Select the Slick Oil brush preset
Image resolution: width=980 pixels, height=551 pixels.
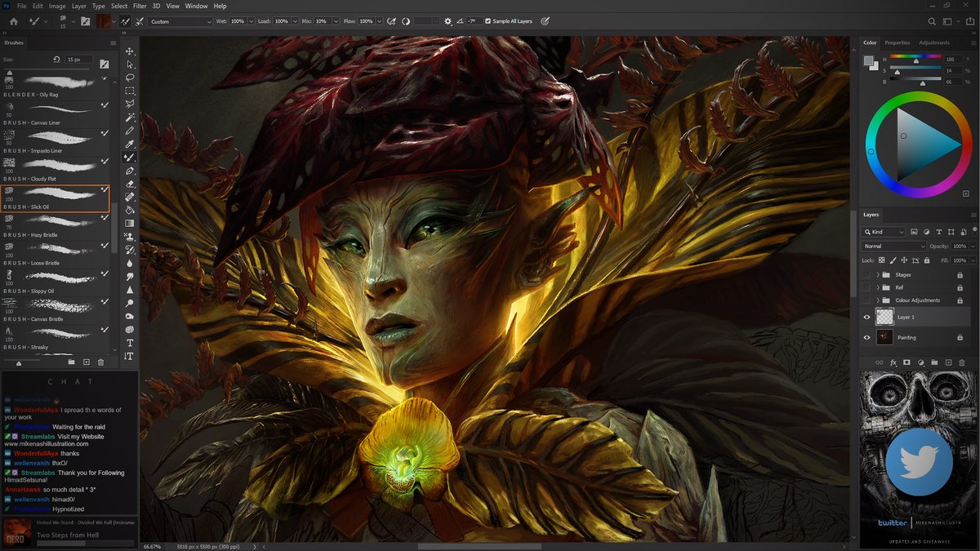click(x=56, y=198)
